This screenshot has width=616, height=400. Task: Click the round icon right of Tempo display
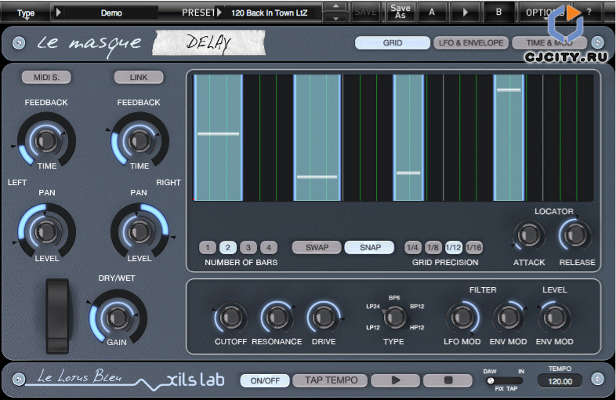pos(598,379)
